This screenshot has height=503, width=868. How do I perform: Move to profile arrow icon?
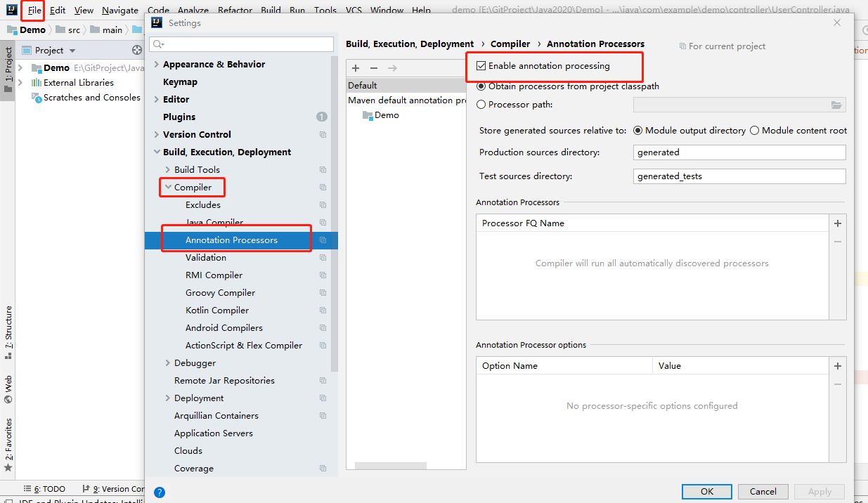[x=392, y=68]
